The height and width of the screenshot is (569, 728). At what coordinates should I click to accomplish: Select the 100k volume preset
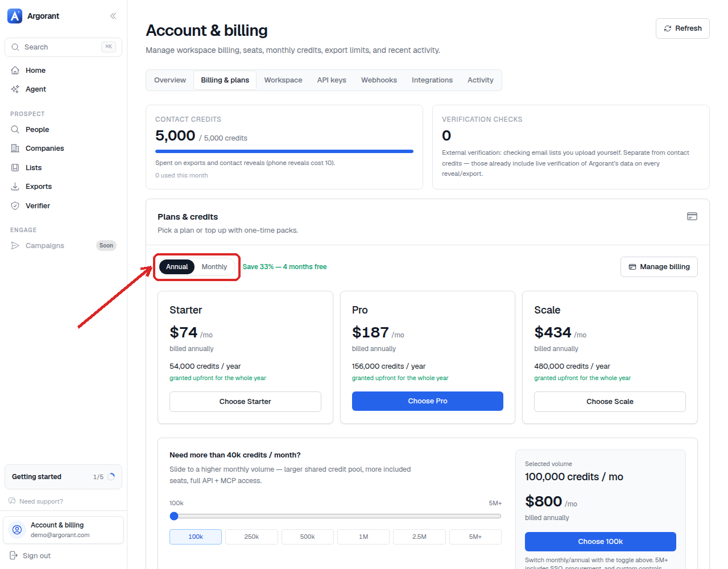[196, 537]
